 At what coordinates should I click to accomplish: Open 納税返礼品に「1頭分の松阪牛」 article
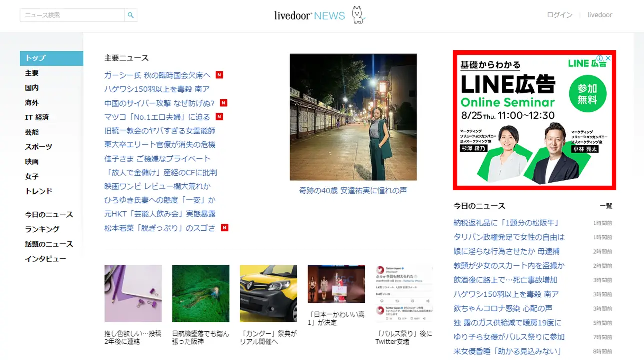click(506, 223)
